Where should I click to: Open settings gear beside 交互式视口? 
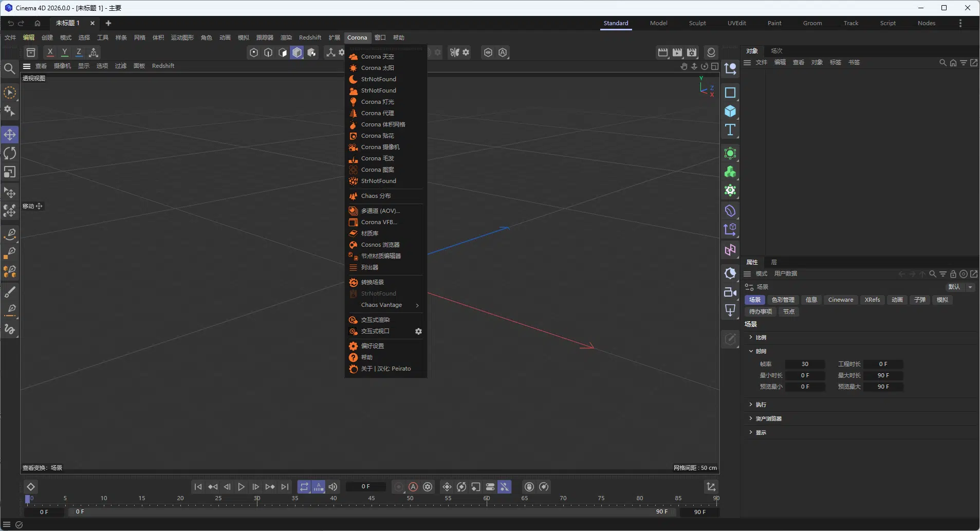[418, 332]
